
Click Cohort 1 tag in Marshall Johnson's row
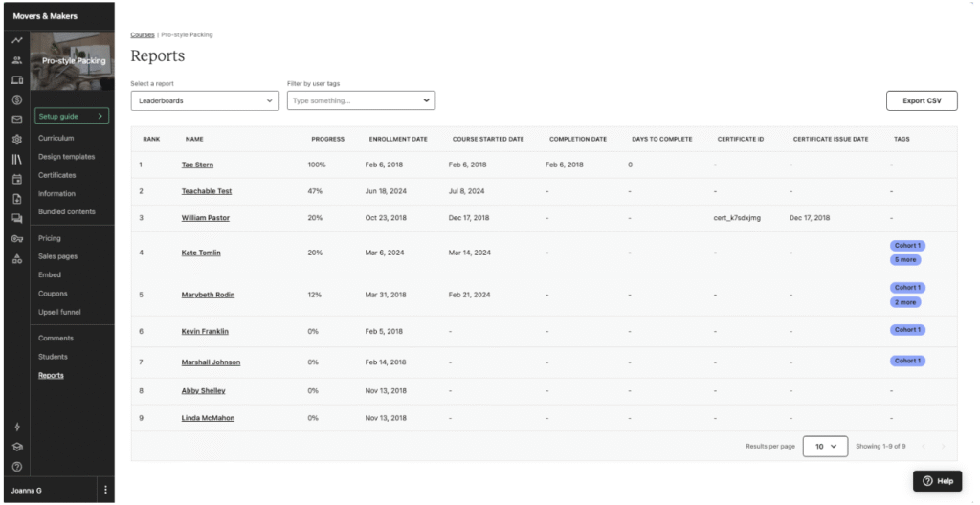tap(907, 362)
